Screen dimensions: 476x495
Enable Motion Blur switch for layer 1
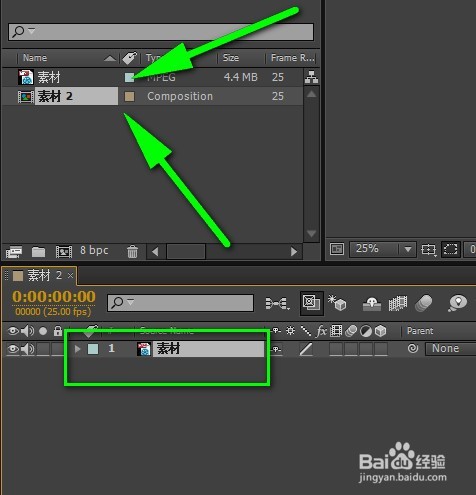[351, 349]
